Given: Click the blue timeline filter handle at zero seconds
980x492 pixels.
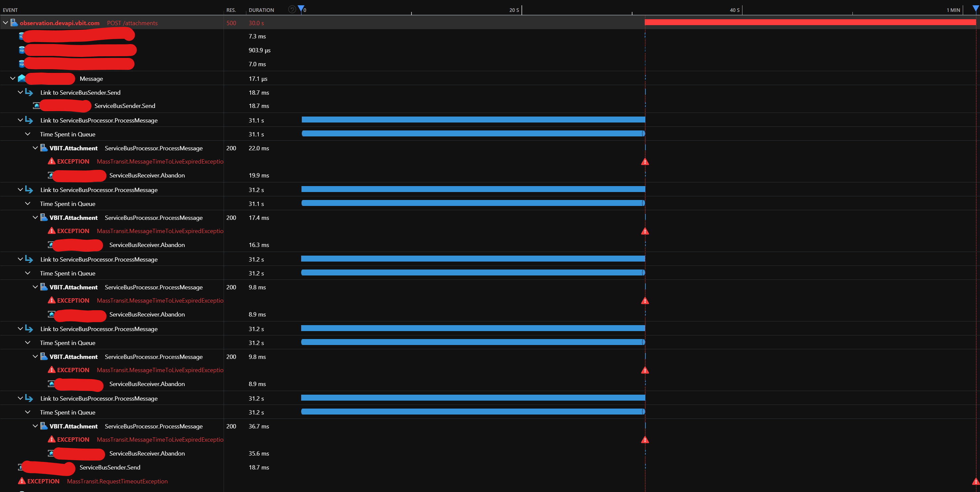Looking at the screenshot, I should [301, 8].
